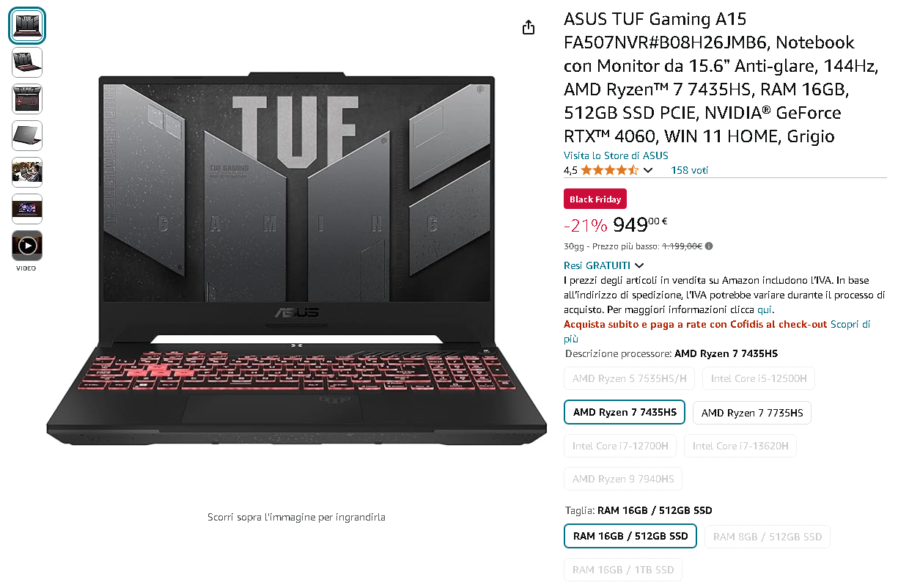The height and width of the screenshot is (588, 898).
Task: Click the orange star rating icons
Action: 610,170
